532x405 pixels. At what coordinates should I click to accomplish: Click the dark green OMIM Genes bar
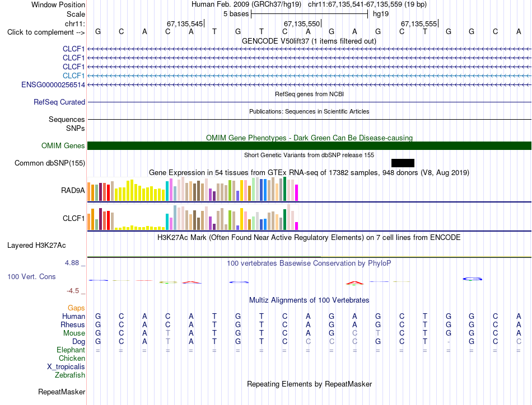[x=309, y=146]
